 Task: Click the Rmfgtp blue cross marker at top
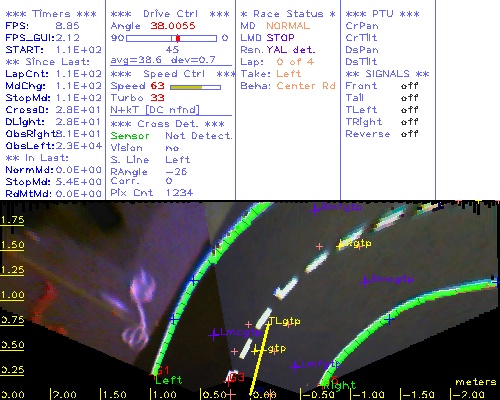click(315, 210)
